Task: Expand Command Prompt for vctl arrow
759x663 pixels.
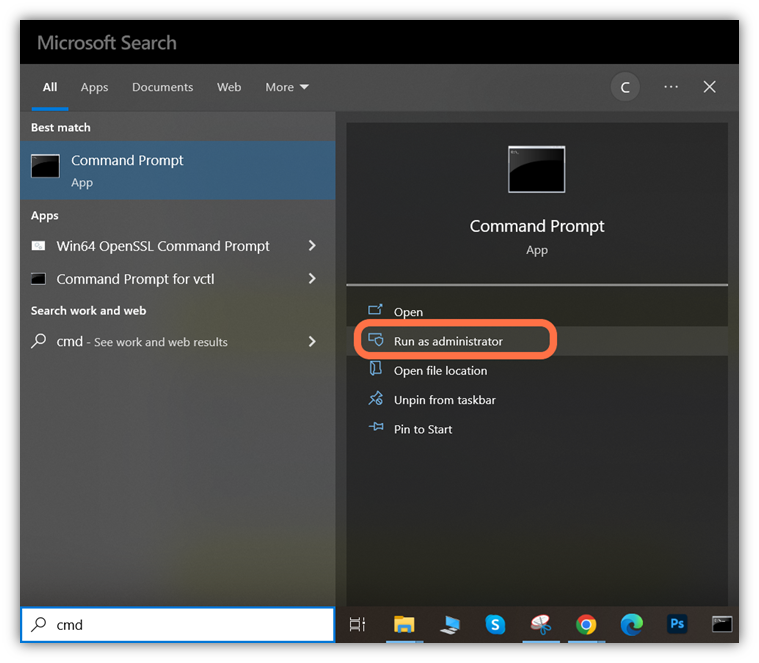Action: click(312, 279)
